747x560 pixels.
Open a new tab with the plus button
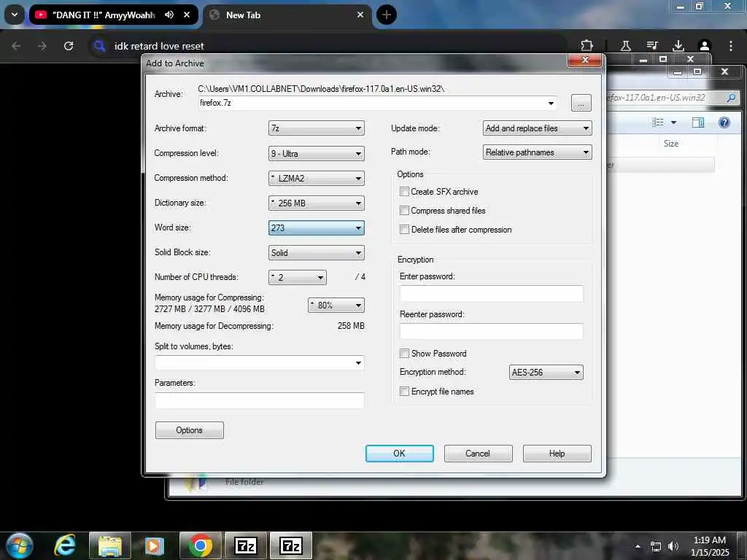click(x=387, y=15)
